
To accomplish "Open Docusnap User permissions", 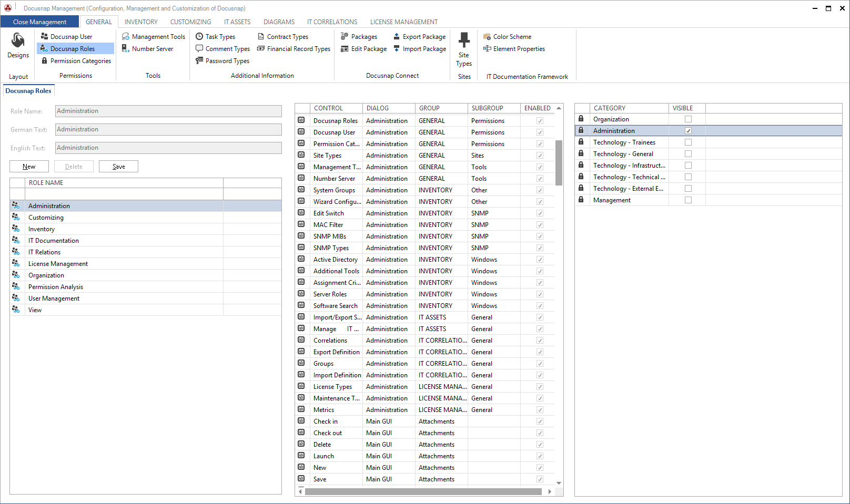I will click(x=66, y=36).
